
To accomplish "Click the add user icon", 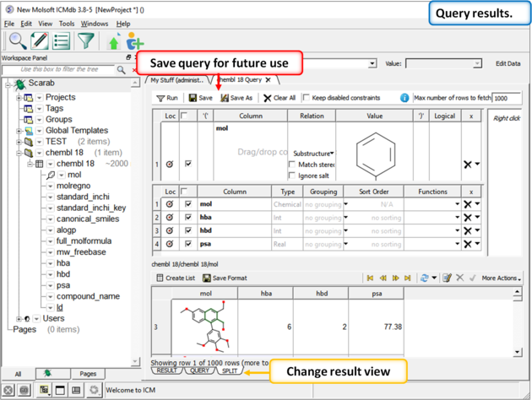I will tap(134, 42).
